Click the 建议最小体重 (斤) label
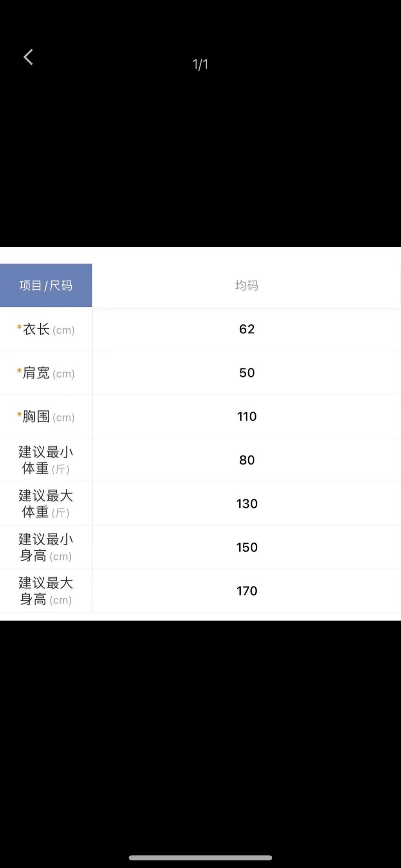 point(46,460)
